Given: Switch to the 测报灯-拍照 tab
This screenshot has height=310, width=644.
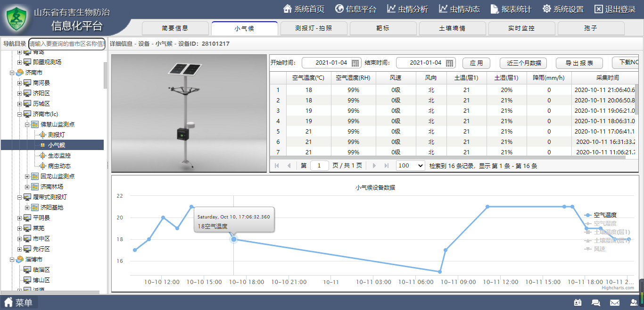Looking at the screenshot, I should click(313, 28).
